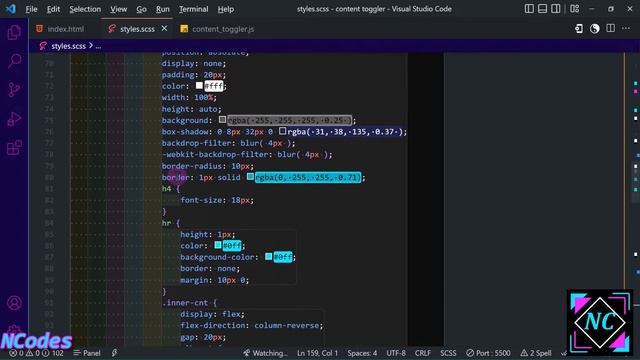Click the display: none; code line

pyautogui.click(x=194, y=63)
